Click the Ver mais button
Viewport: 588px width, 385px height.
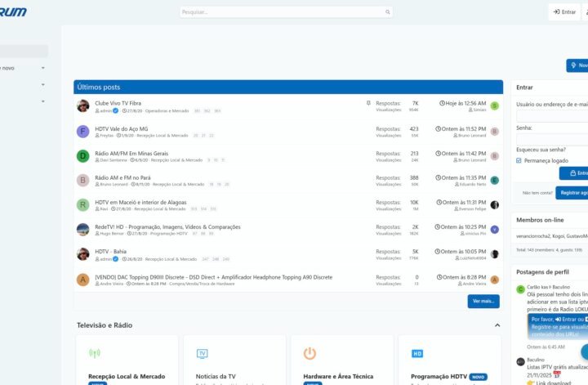[483, 302]
